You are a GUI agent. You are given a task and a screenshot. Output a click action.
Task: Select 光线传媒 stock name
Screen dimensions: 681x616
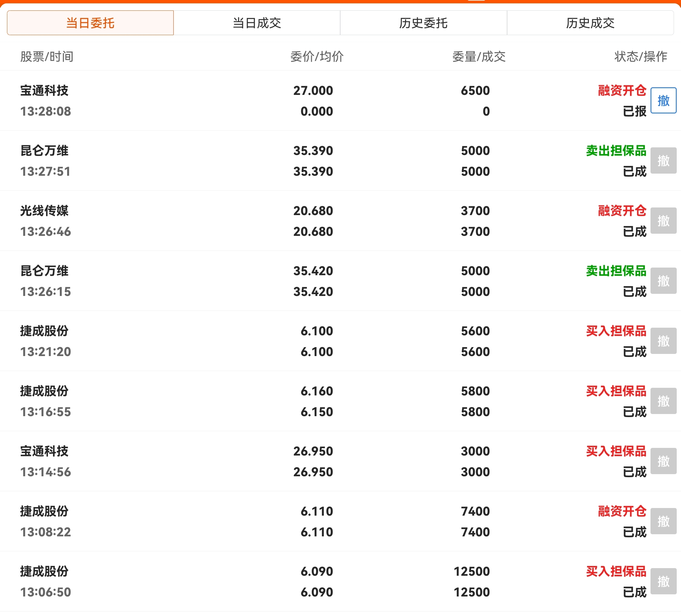(44, 211)
